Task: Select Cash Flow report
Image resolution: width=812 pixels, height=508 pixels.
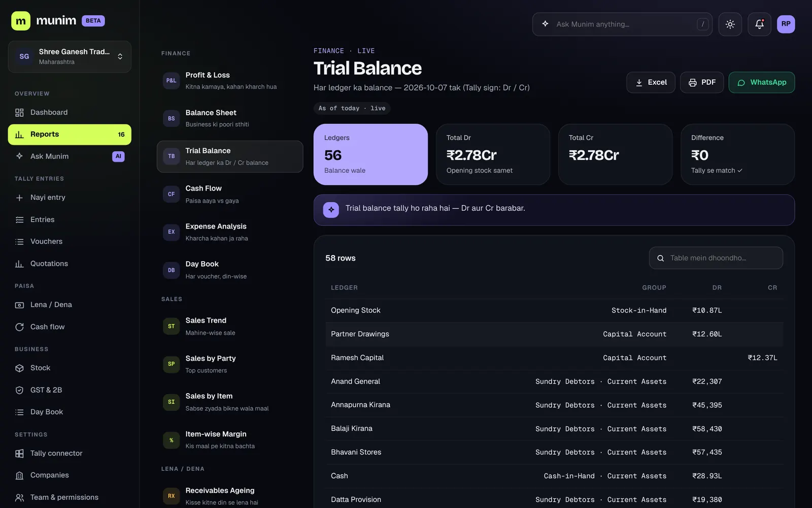Action: tap(230, 194)
